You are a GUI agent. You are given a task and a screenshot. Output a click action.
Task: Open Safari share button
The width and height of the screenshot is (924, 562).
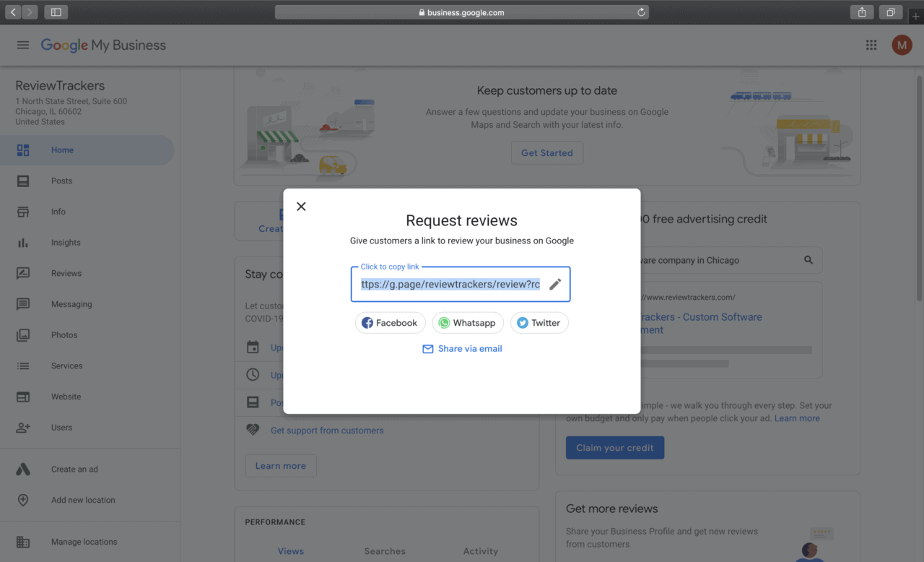pyautogui.click(x=862, y=12)
